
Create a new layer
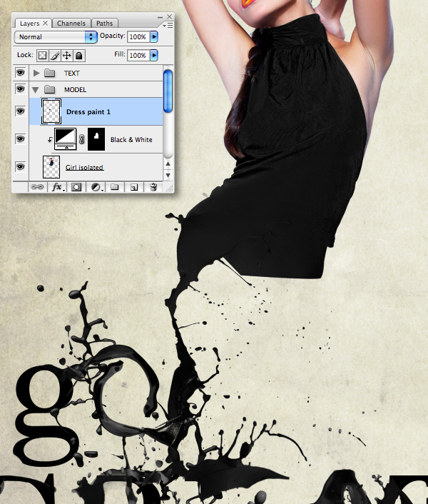pos(134,187)
